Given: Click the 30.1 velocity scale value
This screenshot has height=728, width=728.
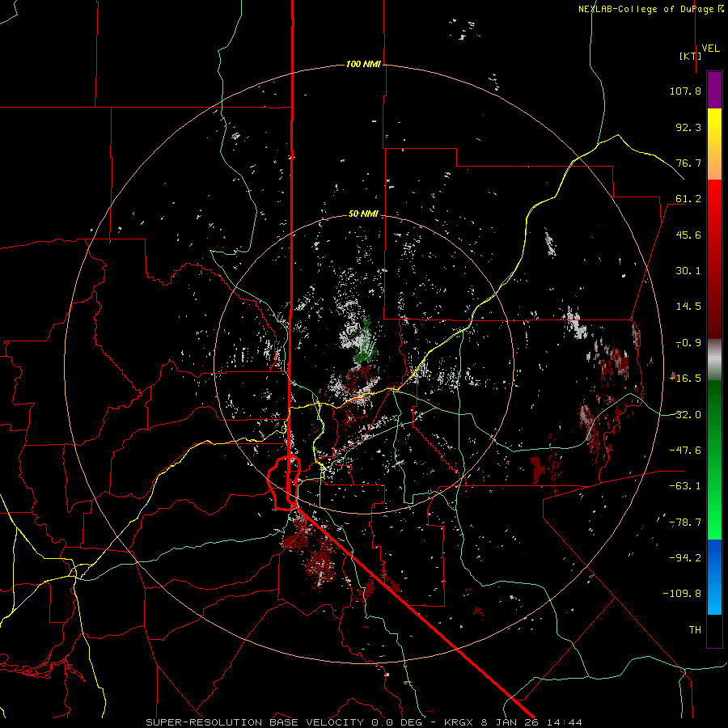Looking at the screenshot, I should [688, 271].
